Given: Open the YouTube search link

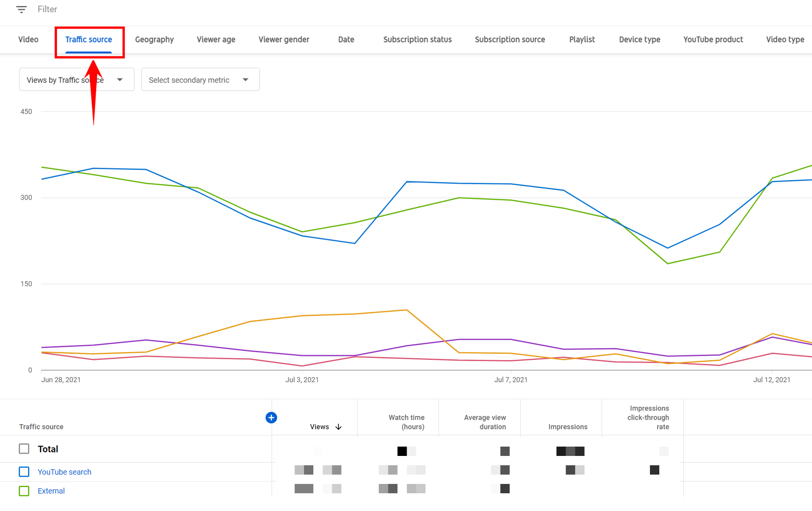Looking at the screenshot, I should (x=64, y=472).
